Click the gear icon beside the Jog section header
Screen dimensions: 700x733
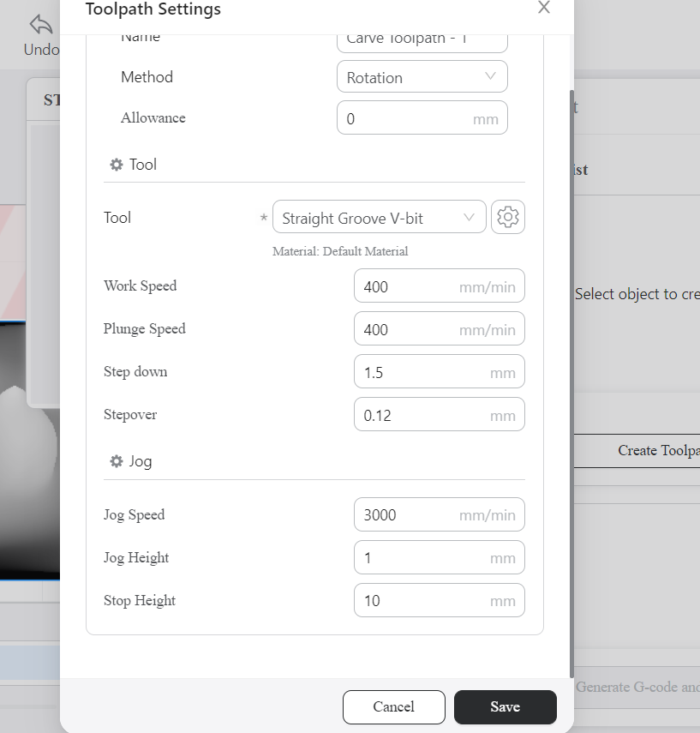point(116,461)
